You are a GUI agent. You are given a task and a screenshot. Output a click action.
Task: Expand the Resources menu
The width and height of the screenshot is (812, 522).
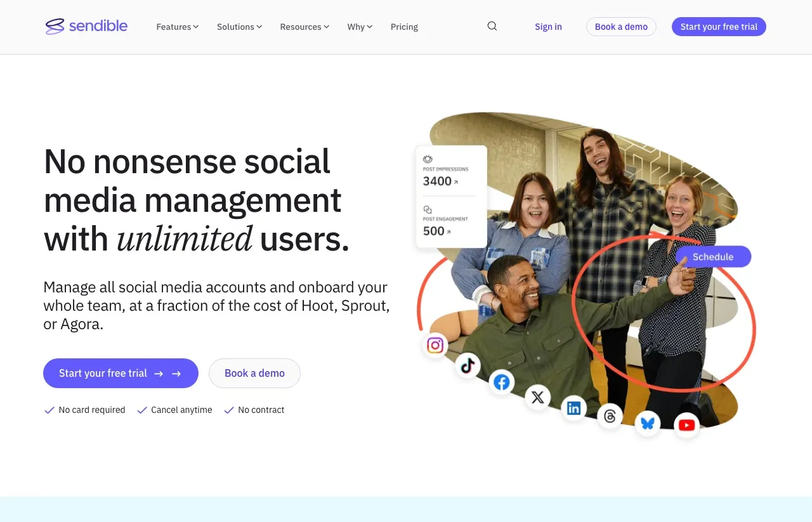304,27
